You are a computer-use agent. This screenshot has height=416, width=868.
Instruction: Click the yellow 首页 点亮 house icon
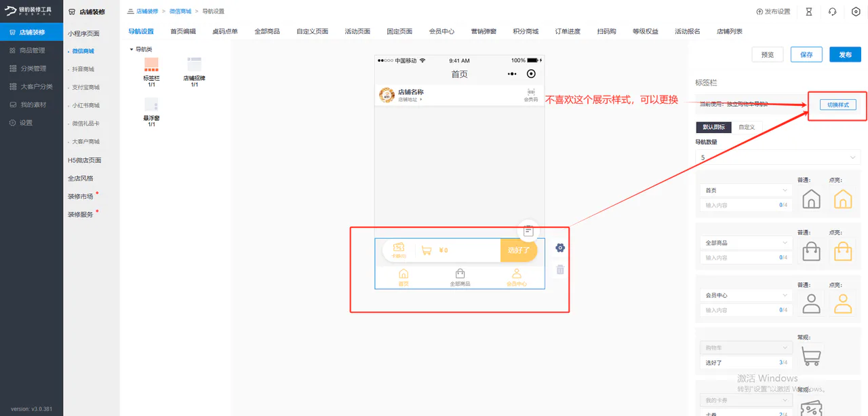843,199
